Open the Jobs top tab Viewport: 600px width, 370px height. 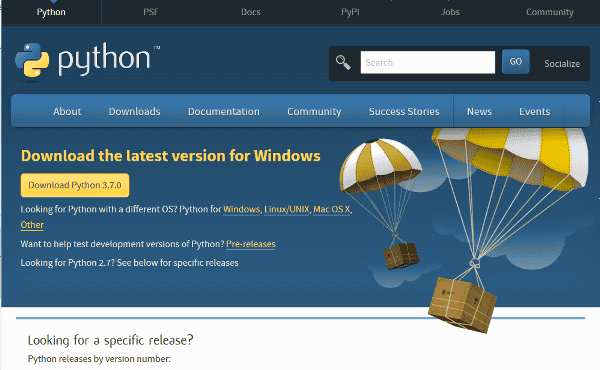pyautogui.click(x=450, y=12)
